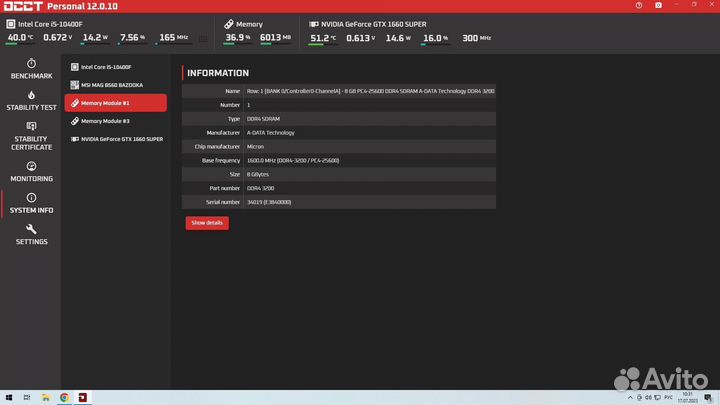This screenshot has width=720, height=405.
Task: Click the Show details button
Action: [207, 223]
